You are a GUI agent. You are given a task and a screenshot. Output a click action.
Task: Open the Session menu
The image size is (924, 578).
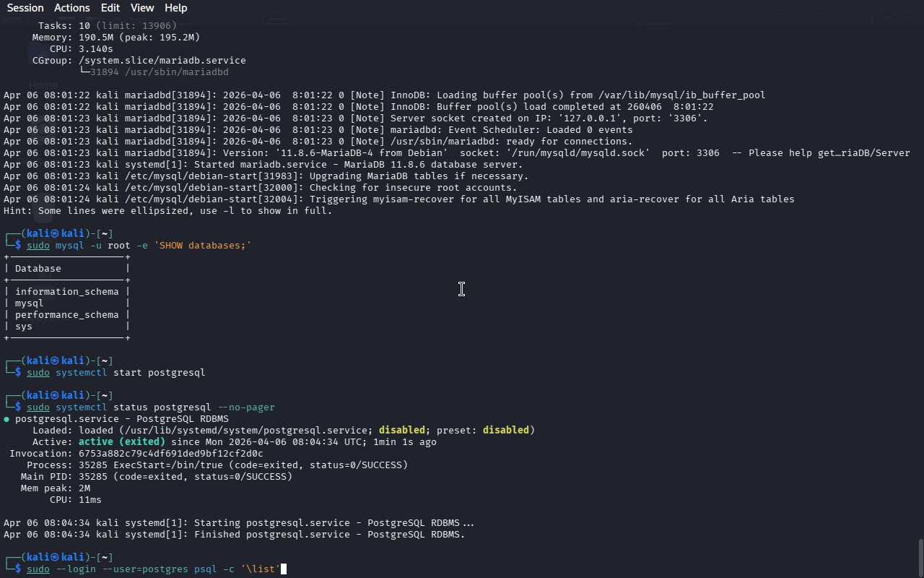(25, 8)
